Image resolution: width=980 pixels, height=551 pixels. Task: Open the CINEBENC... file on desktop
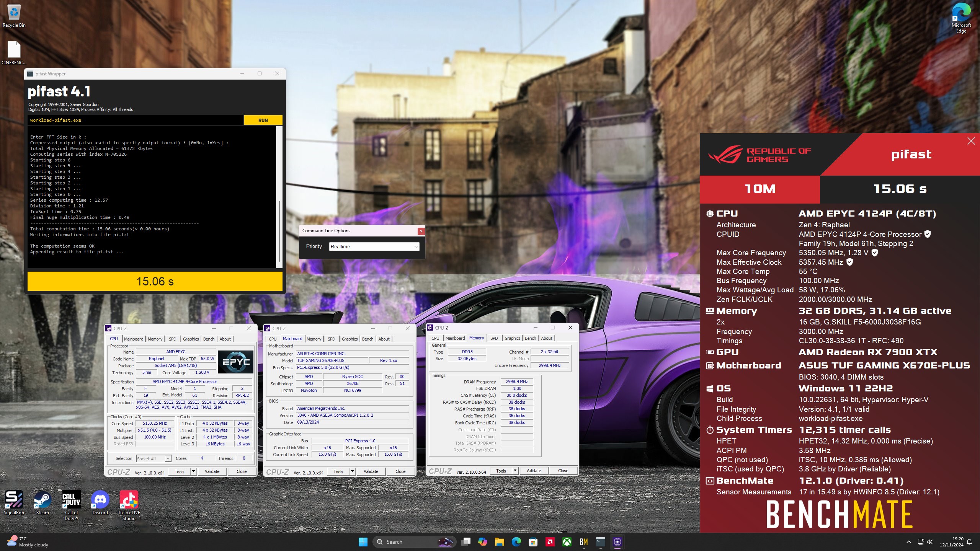[x=14, y=53]
